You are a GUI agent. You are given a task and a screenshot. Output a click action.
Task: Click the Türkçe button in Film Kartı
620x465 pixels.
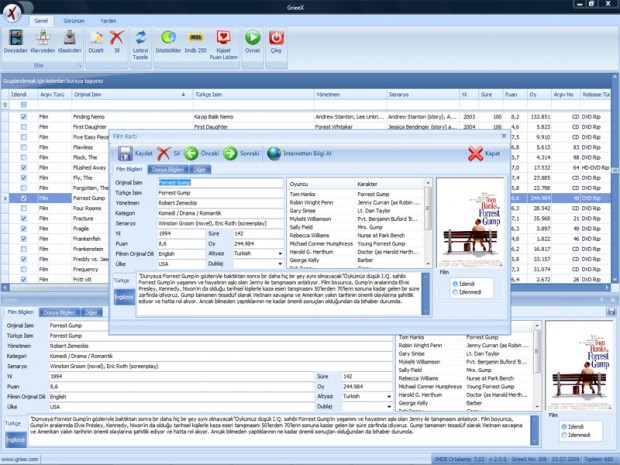121,280
